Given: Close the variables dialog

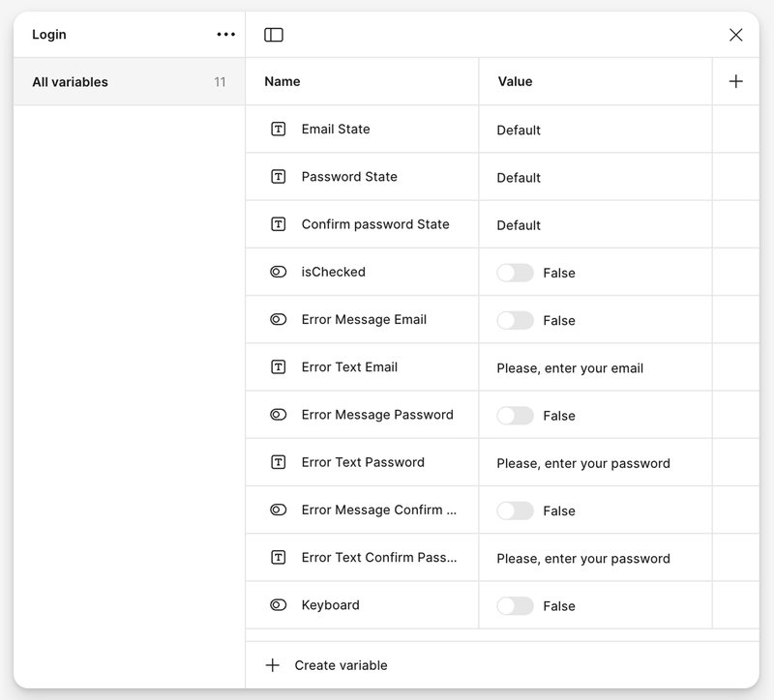Looking at the screenshot, I should point(735,35).
